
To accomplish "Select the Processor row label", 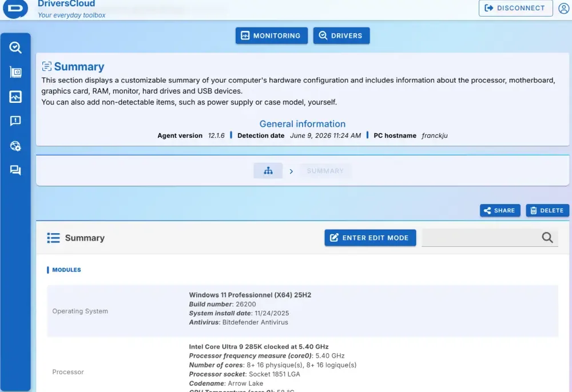I will click(x=68, y=372).
